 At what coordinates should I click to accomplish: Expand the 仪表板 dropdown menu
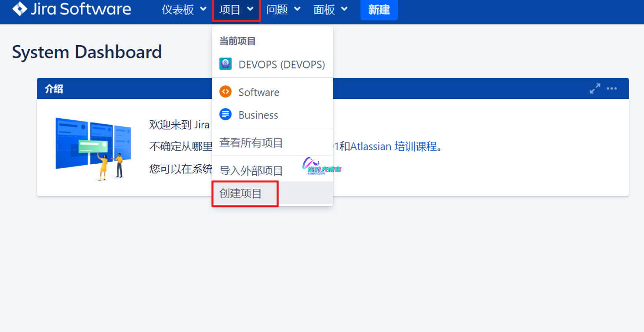click(x=184, y=10)
